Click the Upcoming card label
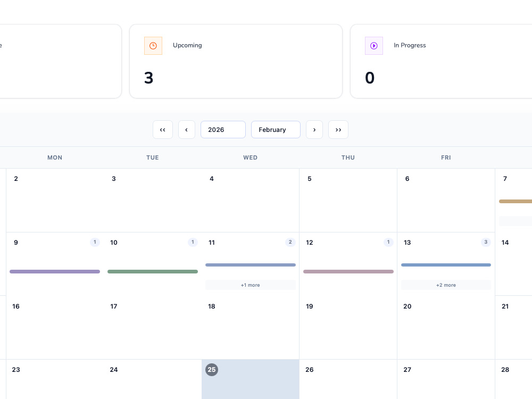The width and height of the screenshot is (532, 399). tap(187, 45)
